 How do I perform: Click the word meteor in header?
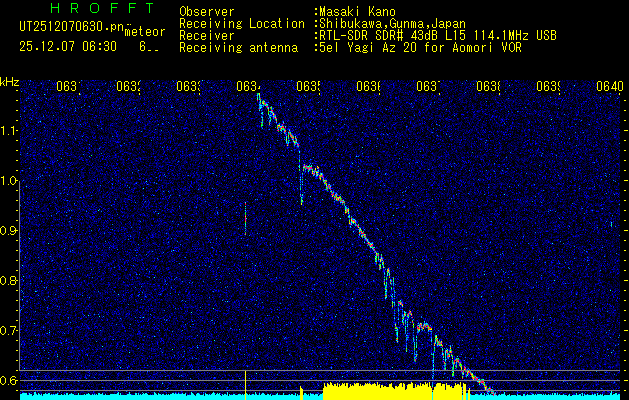pos(145,32)
